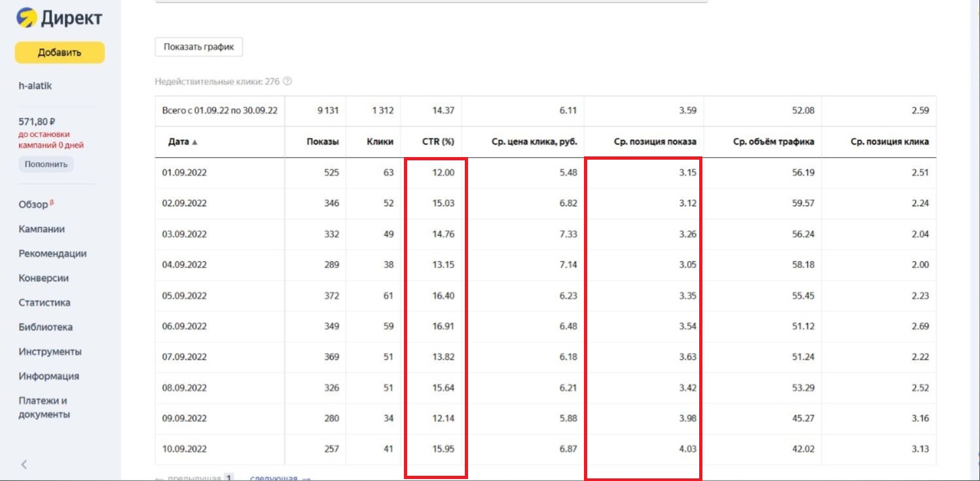Go to Рекомендации in the sidebar

(x=52, y=254)
